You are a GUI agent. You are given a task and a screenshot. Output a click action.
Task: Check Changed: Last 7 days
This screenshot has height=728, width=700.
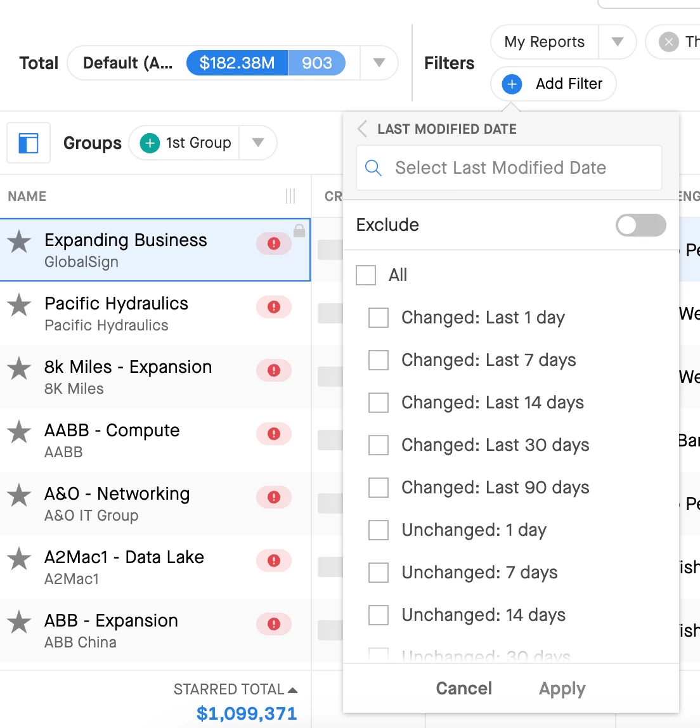tap(379, 360)
